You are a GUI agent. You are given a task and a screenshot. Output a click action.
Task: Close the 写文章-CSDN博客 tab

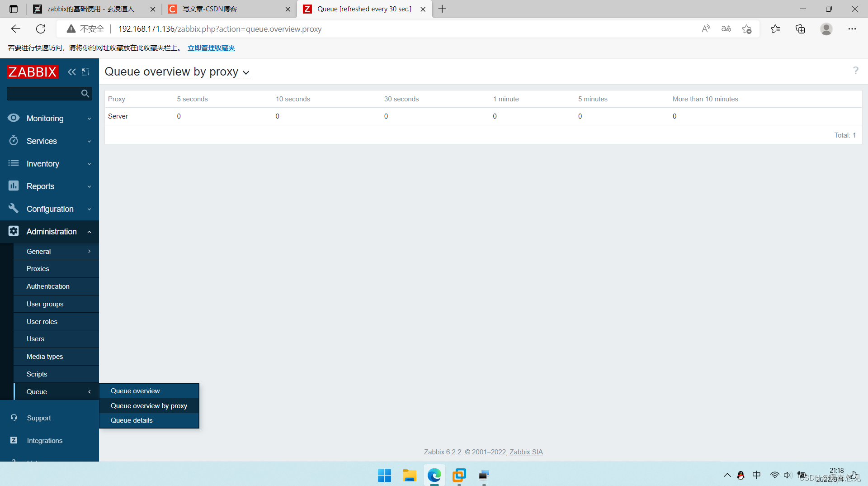pos(288,9)
